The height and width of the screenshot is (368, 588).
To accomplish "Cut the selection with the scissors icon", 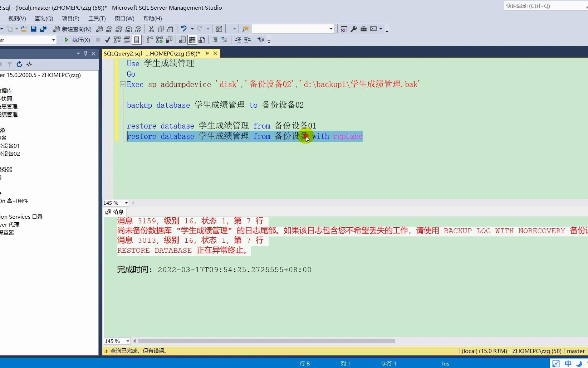I will point(151,29).
